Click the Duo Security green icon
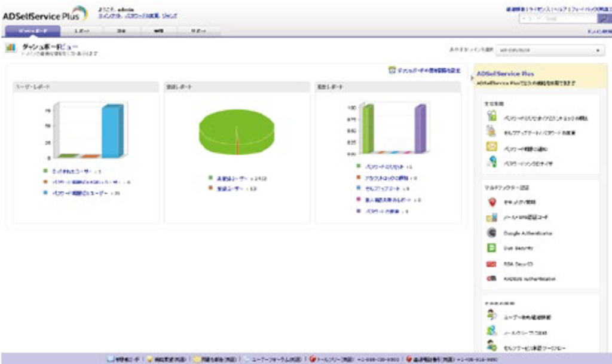Image resolution: width=612 pixels, height=364 pixels. 491,248
